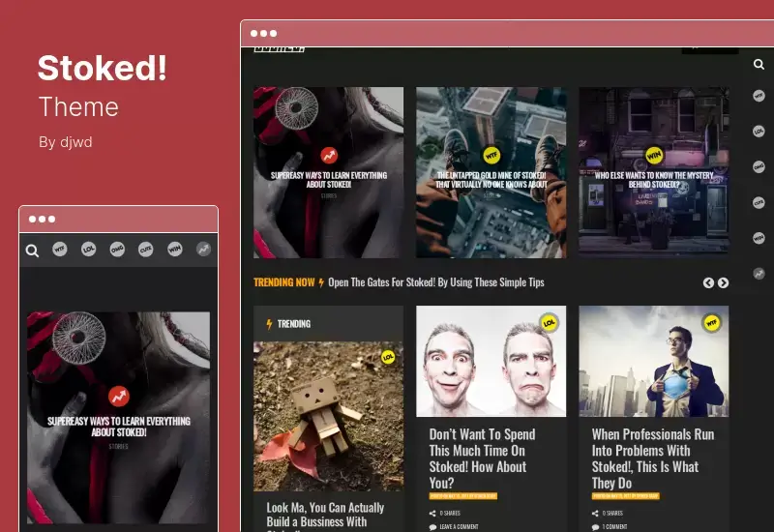Open the two grimacing faces article thumbnail
Viewport: 774px width, 532px height.
point(491,361)
